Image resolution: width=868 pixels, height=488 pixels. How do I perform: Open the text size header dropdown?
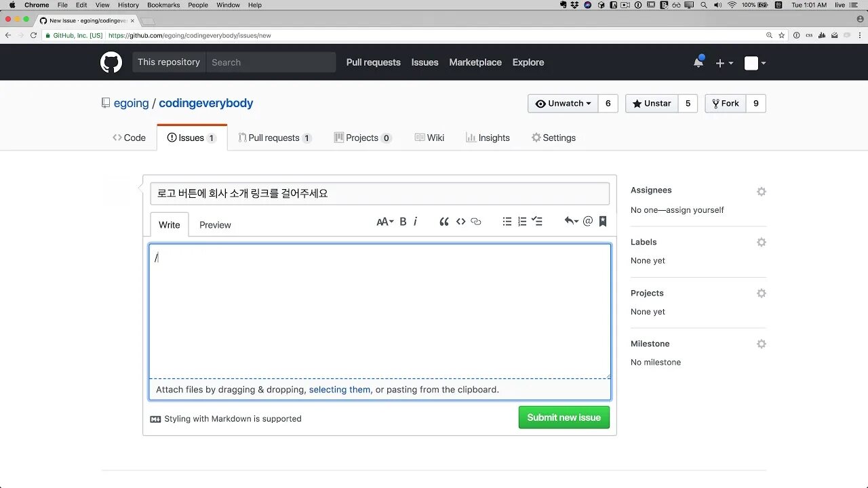pos(385,222)
